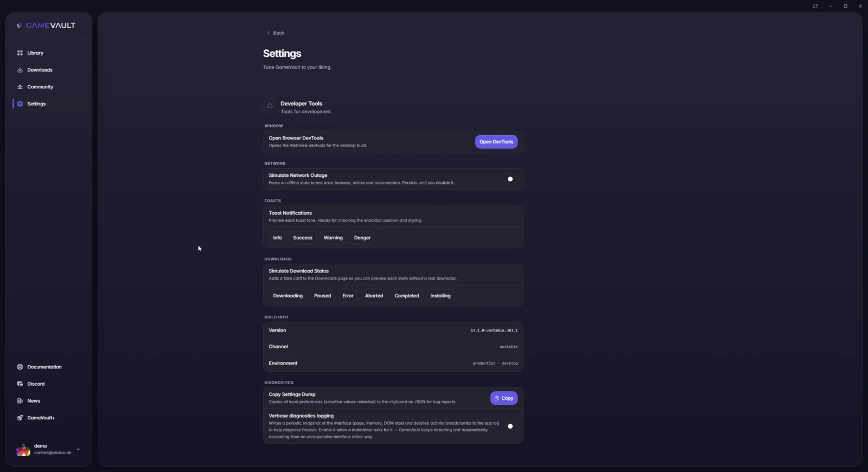Preview the Danger toast
The height and width of the screenshot is (472, 868).
tap(362, 238)
